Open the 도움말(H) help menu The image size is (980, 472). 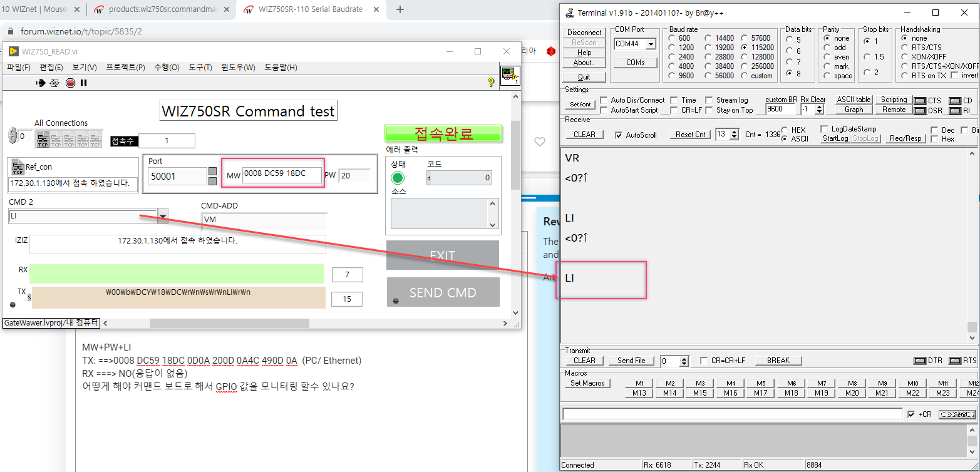coord(281,67)
